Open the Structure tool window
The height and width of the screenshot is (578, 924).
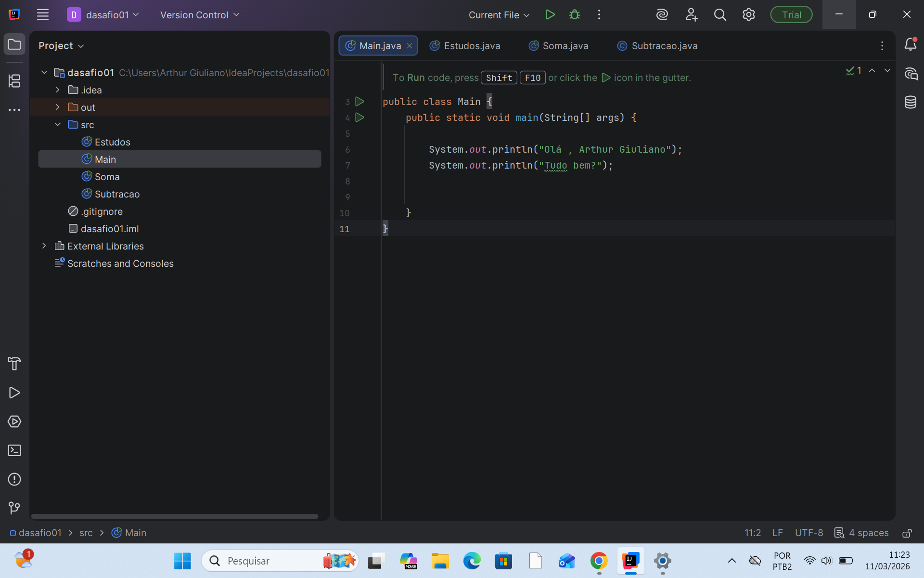coord(14,81)
